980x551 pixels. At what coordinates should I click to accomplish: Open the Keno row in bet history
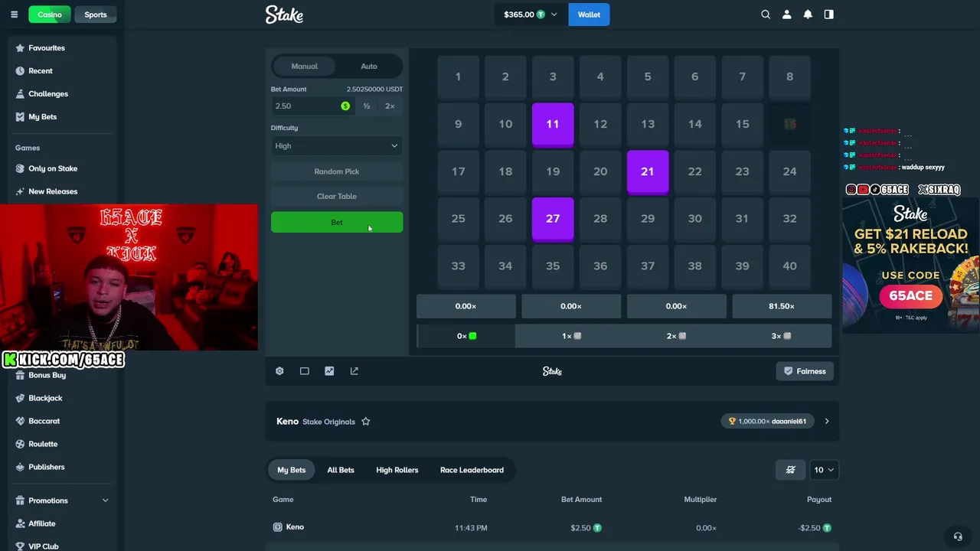point(552,527)
